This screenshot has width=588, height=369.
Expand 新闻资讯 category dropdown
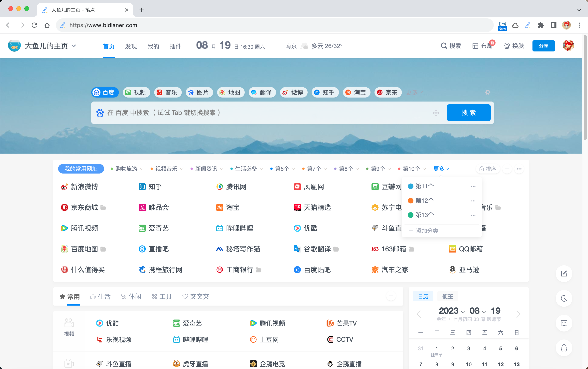pos(221,169)
